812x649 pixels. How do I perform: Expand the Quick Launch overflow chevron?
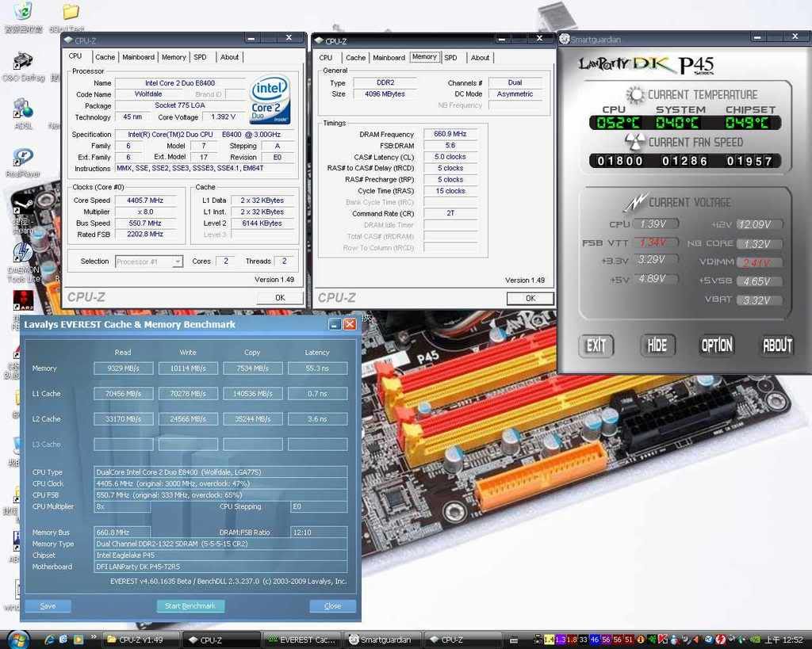(x=94, y=637)
